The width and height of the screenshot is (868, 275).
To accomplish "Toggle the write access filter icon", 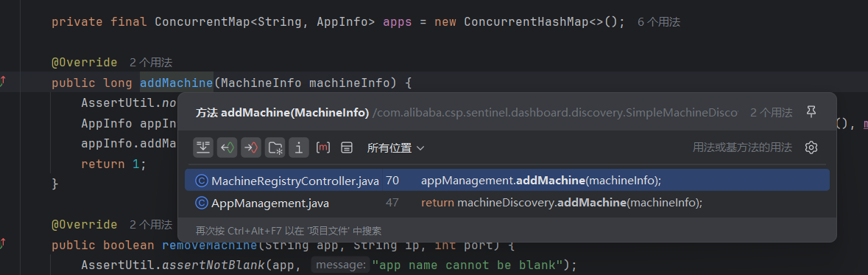I will pyautogui.click(x=251, y=147).
